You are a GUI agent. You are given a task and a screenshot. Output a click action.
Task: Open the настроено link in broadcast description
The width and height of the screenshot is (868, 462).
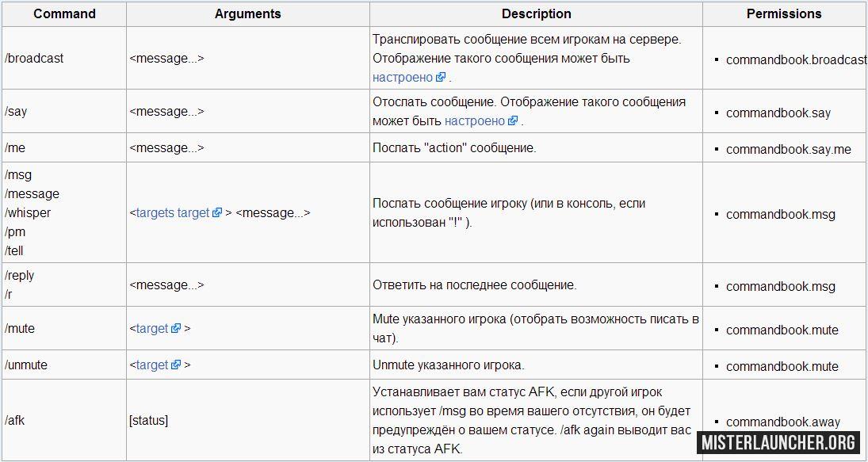coord(403,78)
